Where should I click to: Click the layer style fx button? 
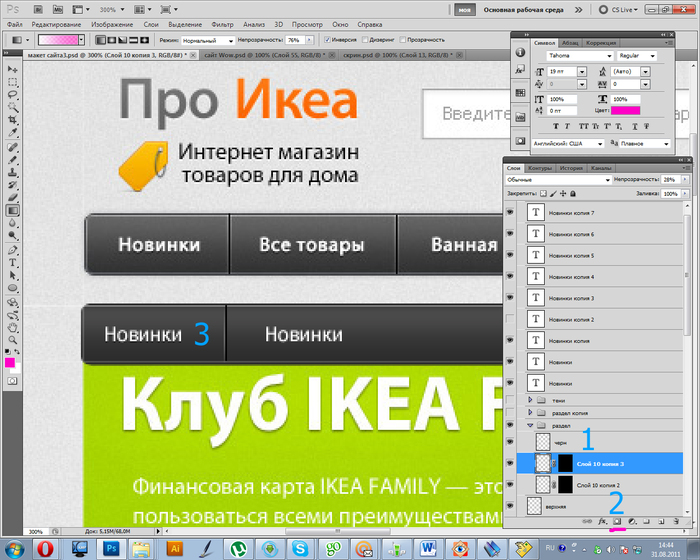click(603, 521)
